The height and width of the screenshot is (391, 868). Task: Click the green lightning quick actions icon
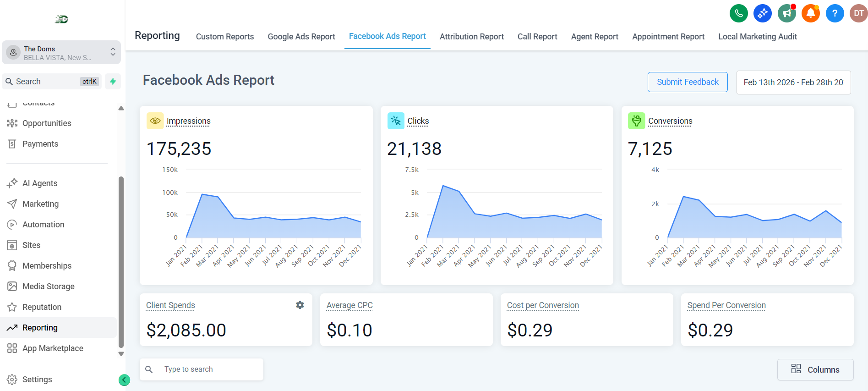click(x=113, y=82)
